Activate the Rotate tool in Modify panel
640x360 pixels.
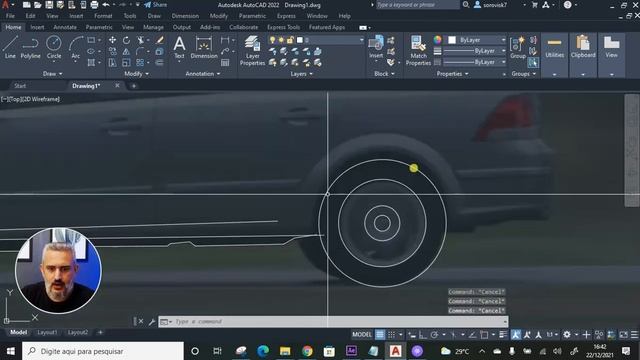[x=127, y=40]
